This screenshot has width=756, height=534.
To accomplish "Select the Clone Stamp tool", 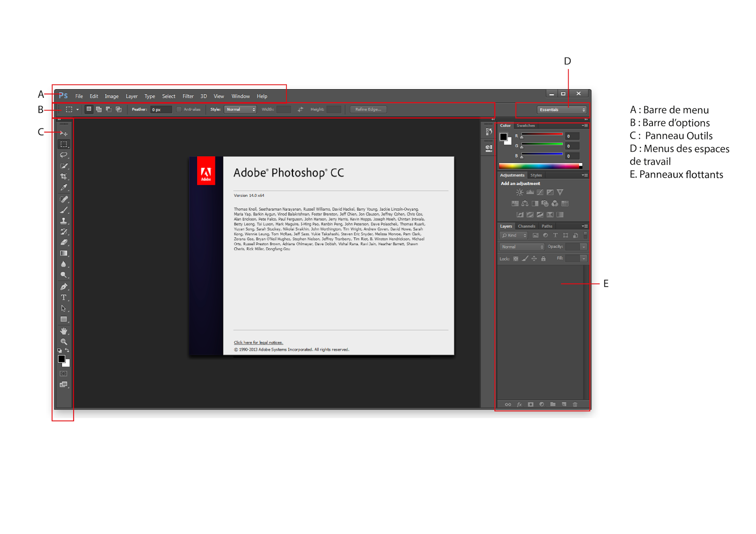I will [x=65, y=220].
